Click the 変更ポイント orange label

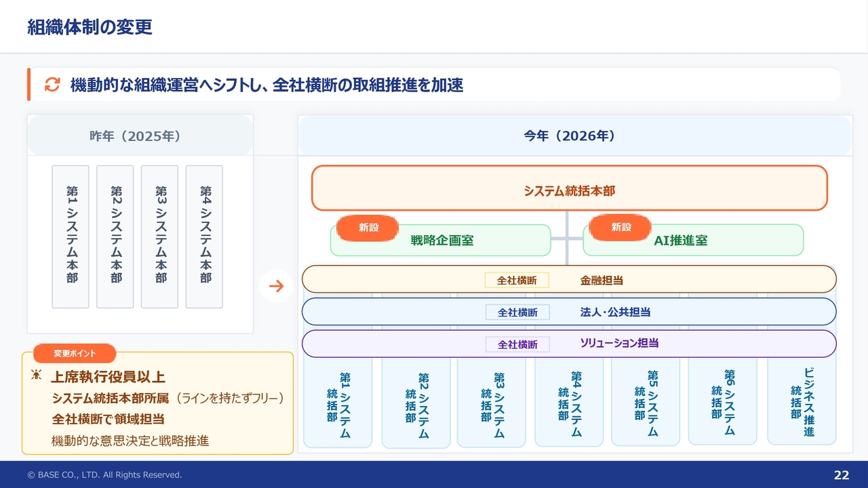[x=75, y=353]
